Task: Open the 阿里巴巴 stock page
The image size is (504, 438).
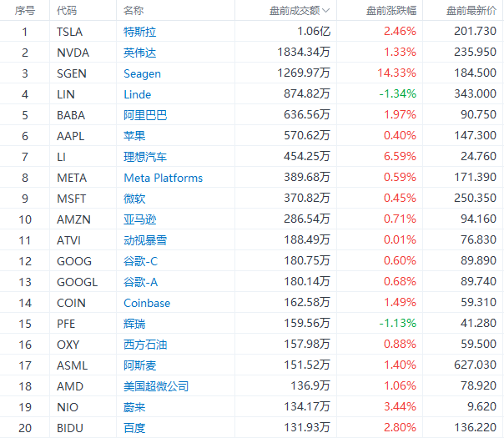Action: coord(145,115)
